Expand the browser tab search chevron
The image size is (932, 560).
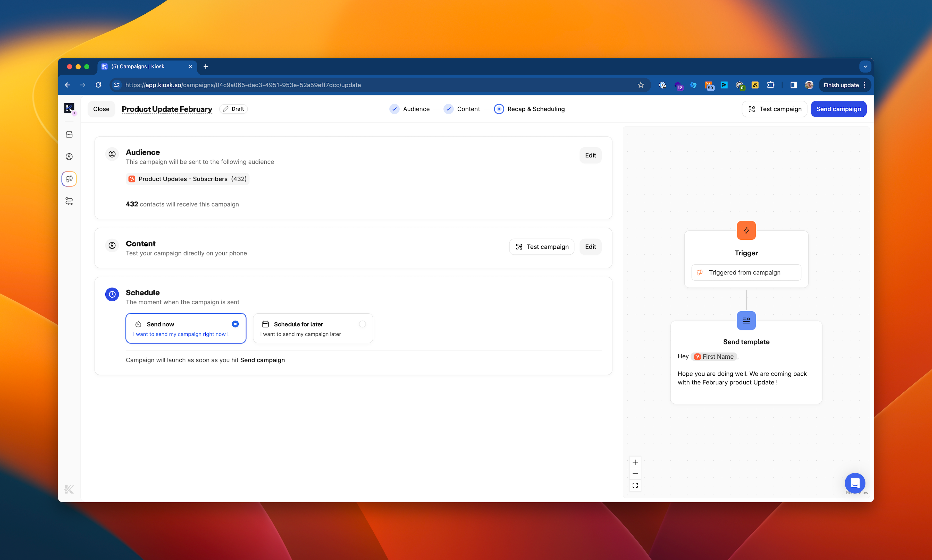865,66
